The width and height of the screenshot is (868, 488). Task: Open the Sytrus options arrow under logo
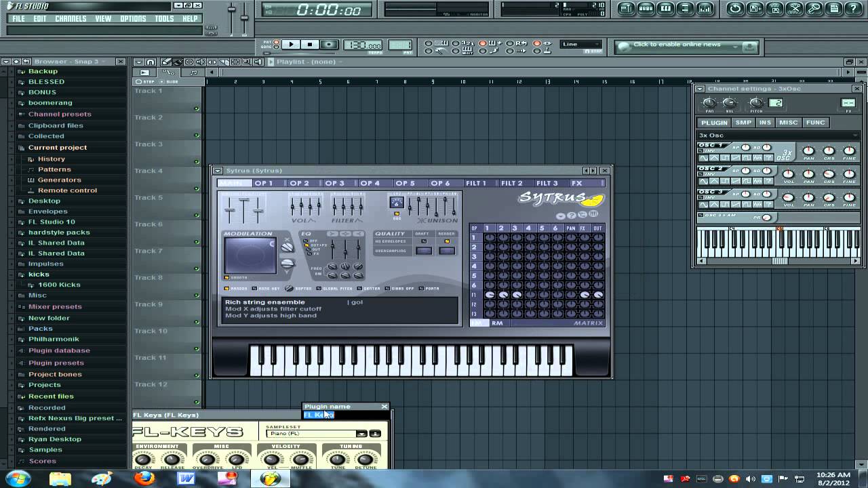(x=561, y=216)
